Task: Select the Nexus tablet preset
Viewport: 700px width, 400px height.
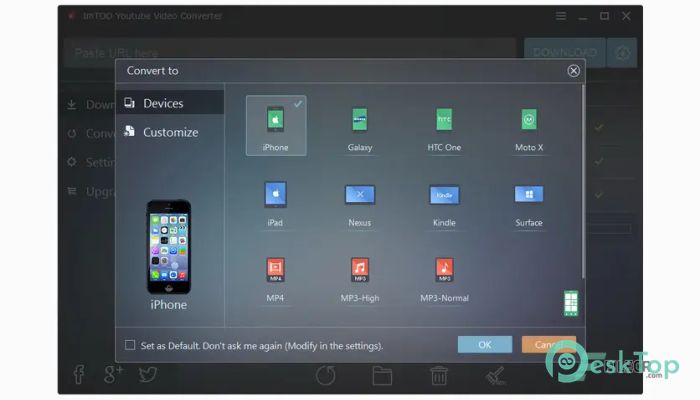Action: 360,204
